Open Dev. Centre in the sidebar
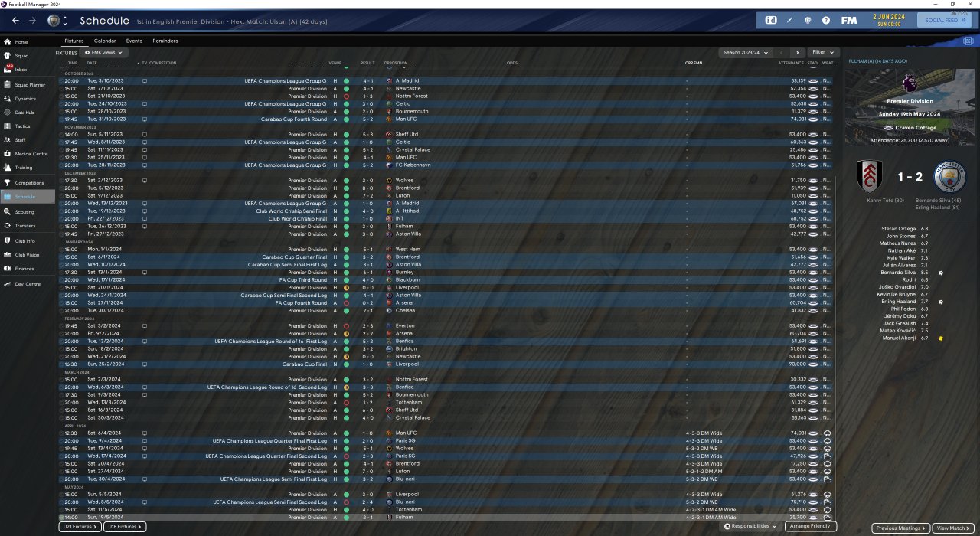The height and width of the screenshot is (536, 980). pyautogui.click(x=26, y=284)
